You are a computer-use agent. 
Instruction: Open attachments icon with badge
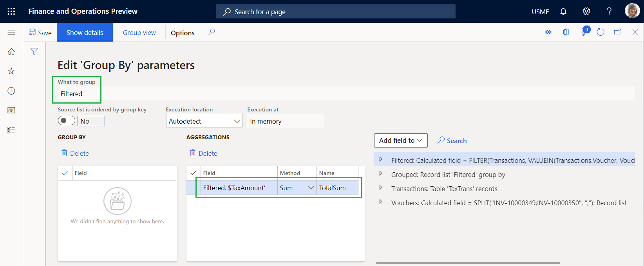pyautogui.click(x=584, y=31)
